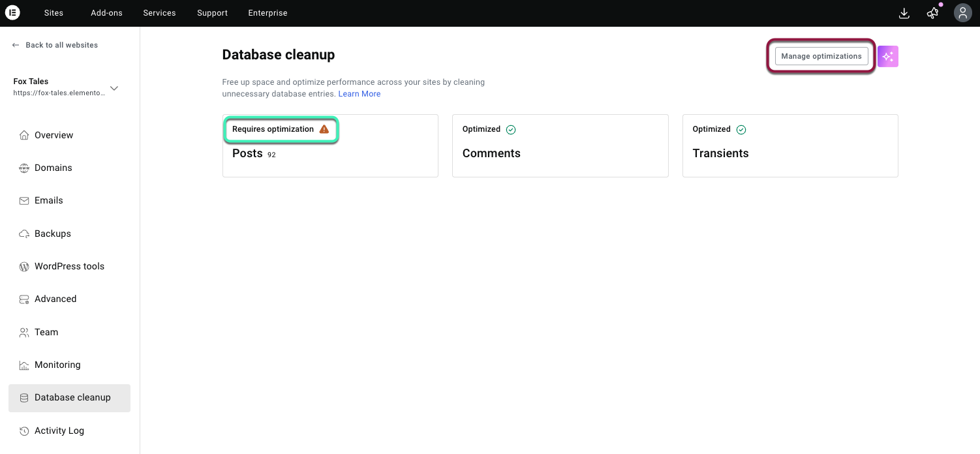Navigate to Backups in sidebar
This screenshot has width=980, height=454.
[x=53, y=234]
